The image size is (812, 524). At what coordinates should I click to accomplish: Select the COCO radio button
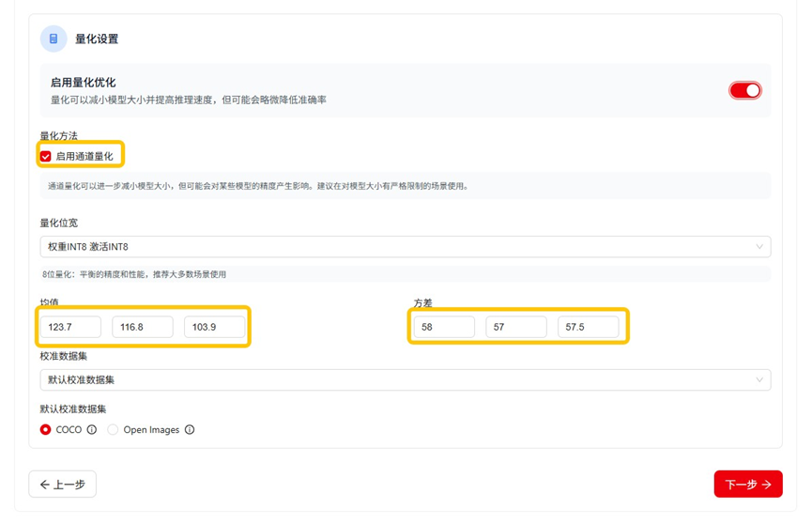pyautogui.click(x=46, y=430)
